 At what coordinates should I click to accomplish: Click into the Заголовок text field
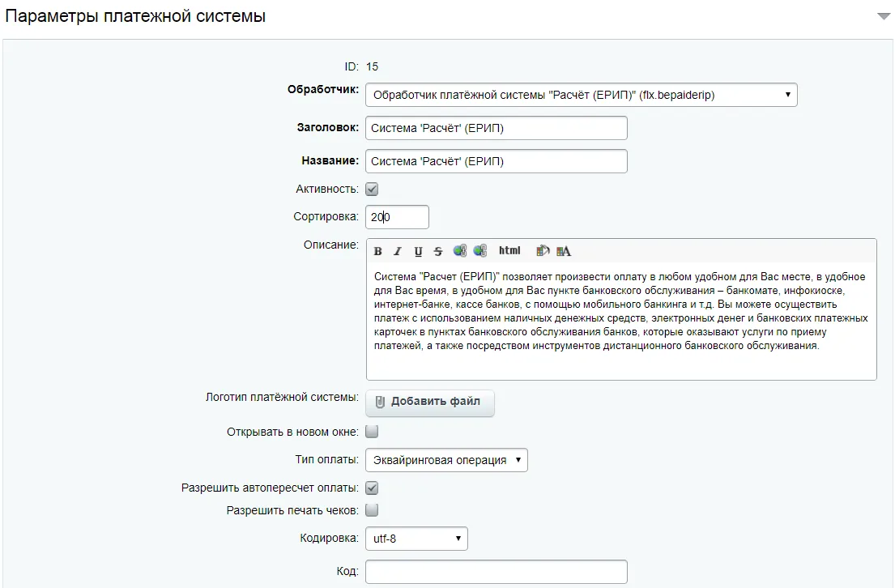[x=496, y=128]
